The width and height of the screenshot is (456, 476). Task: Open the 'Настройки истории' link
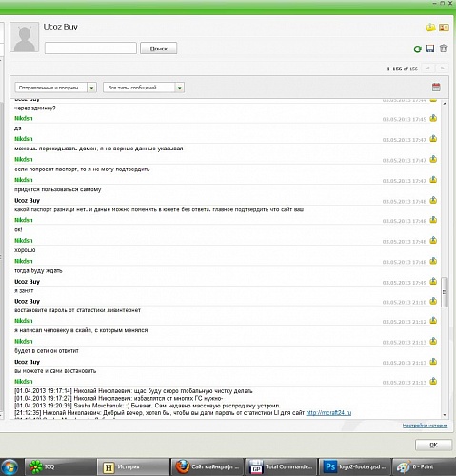[425, 426]
